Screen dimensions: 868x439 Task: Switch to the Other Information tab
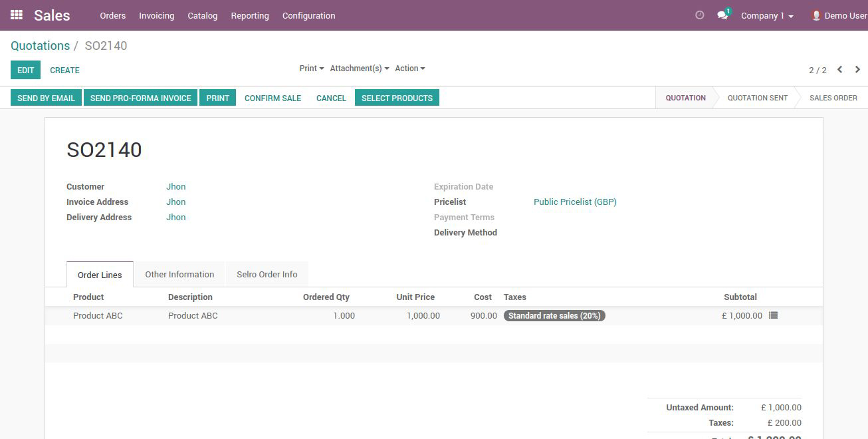pos(179,274)
